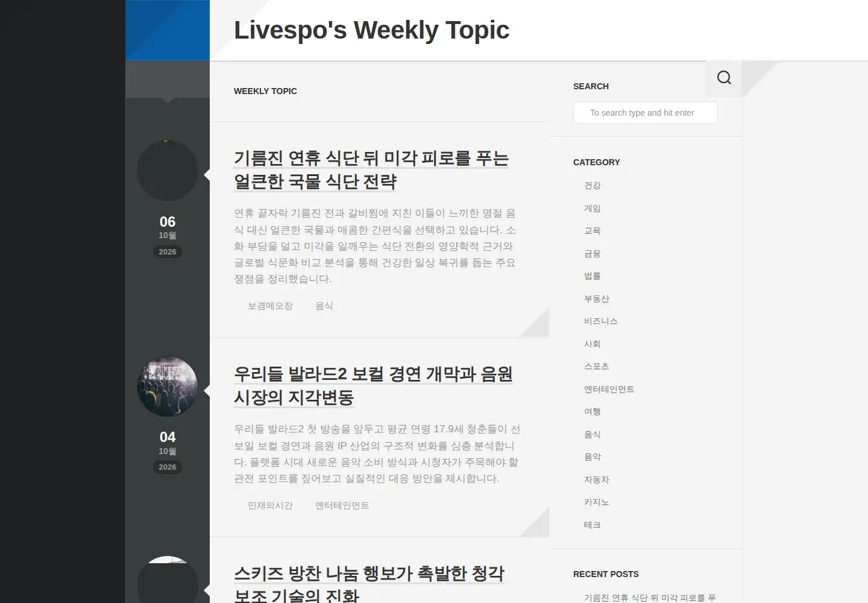868x603 pixels.
Task: Open 게임 category
Action: point(593,208)
